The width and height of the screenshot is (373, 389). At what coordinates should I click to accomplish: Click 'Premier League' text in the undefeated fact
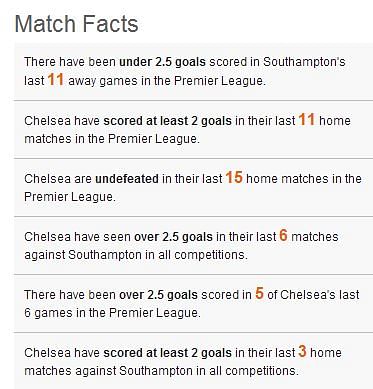coord(70,197)
